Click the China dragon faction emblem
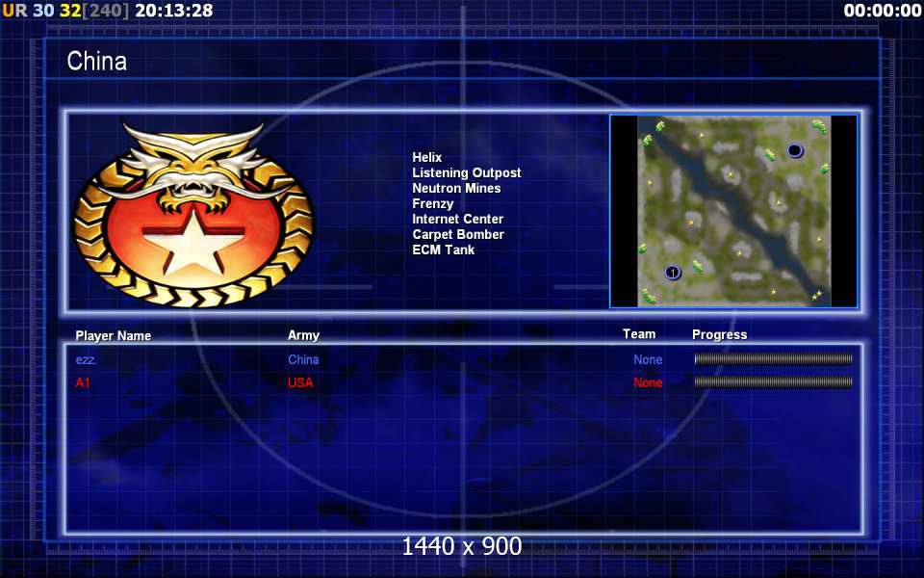Screen dimensions: 924x578 click(x=193, y=214)
